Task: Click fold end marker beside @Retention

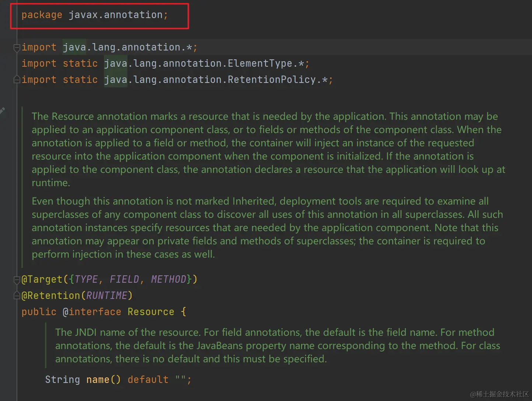Action: coord(17,296)
